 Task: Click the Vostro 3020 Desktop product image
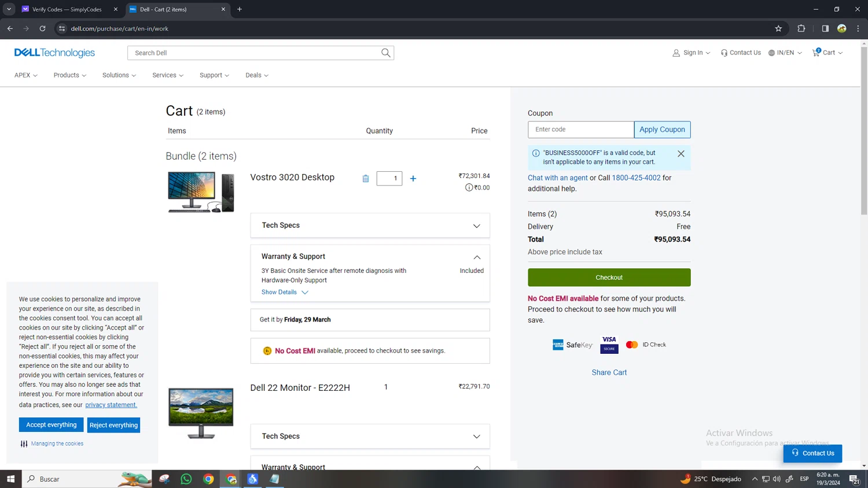click(x=201, y=193)
